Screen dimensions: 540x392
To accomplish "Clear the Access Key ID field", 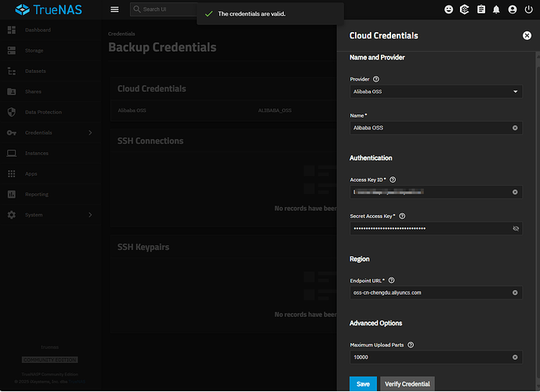I will [515, 192].
